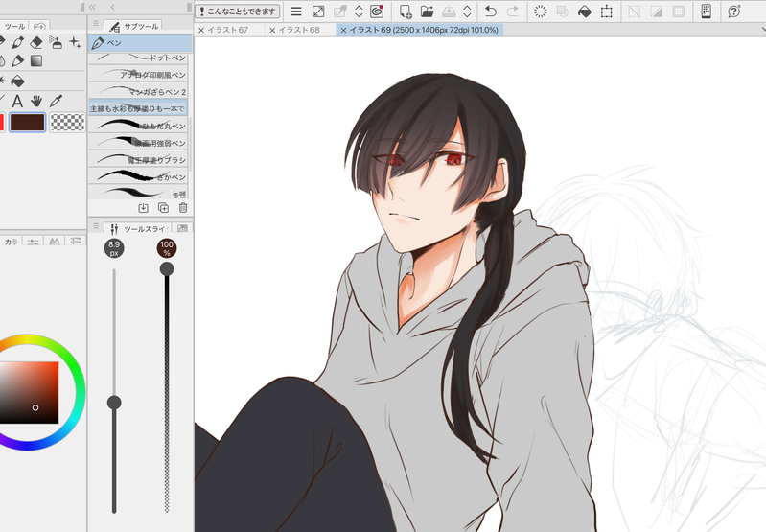Image resolution: width=766 pixels, height=532 pixels.
Task: Select the Text tool
Action: coord(17,101)
